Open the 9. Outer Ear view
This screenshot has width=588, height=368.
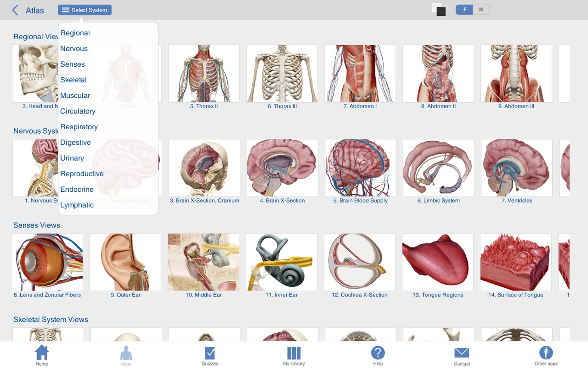(125, 262)
